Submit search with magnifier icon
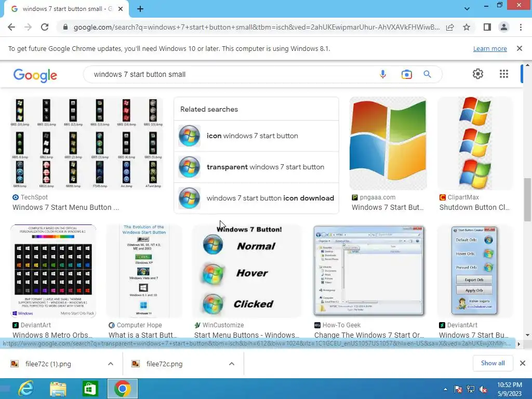The height and width of the screenshot is (399, 532). point(427,74)
